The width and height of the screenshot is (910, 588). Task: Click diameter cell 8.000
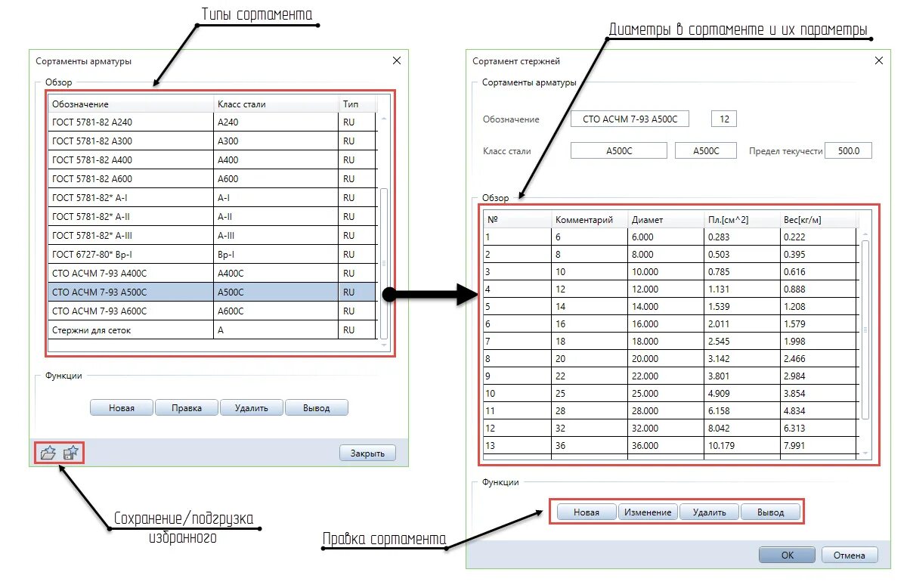665,255
